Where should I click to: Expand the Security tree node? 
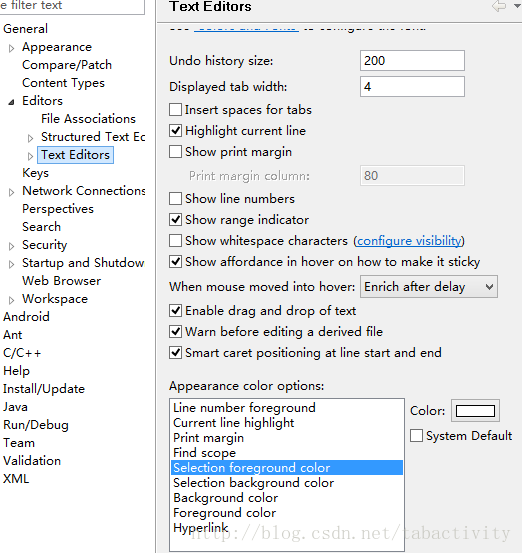coord(11,246)
